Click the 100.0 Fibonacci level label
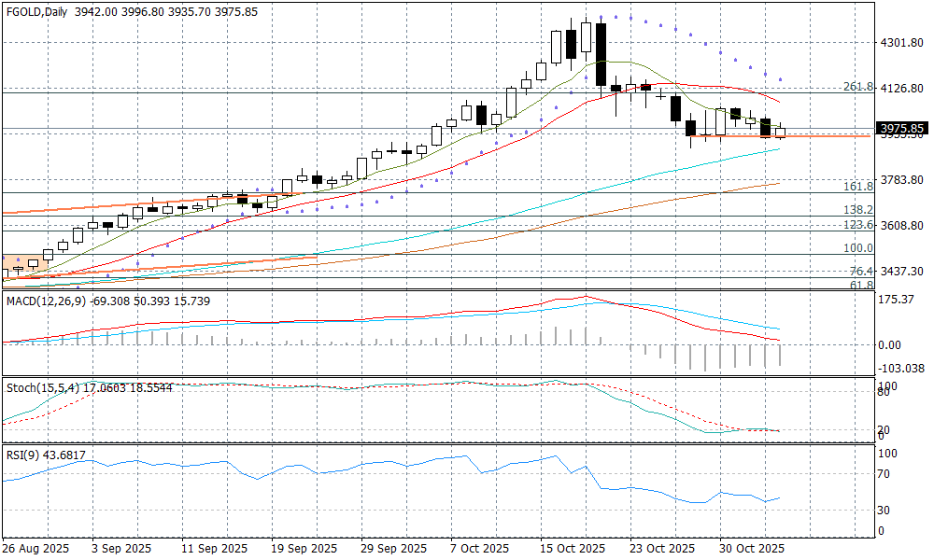The width and height of the screenshot is (934, 560). tap(857, 248)
